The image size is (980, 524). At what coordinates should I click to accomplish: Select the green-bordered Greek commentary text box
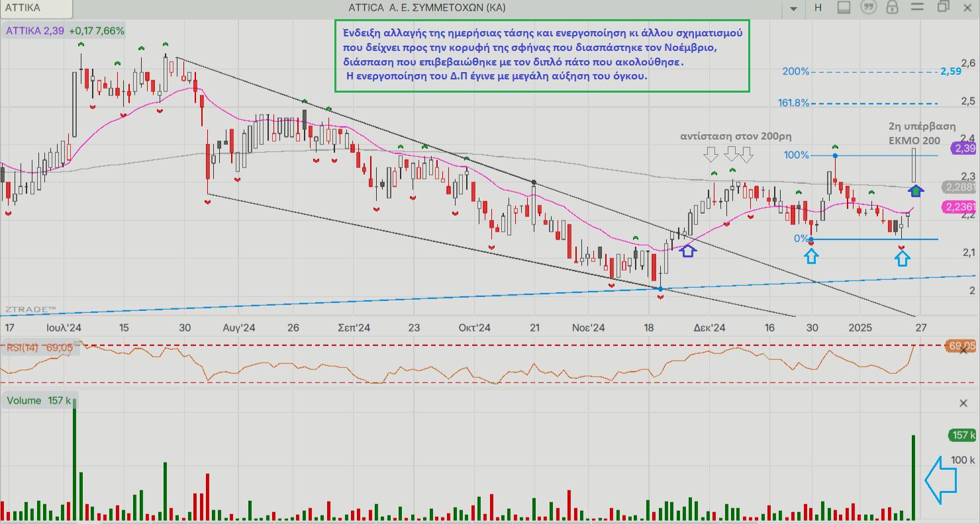click(x=542, y=55)
